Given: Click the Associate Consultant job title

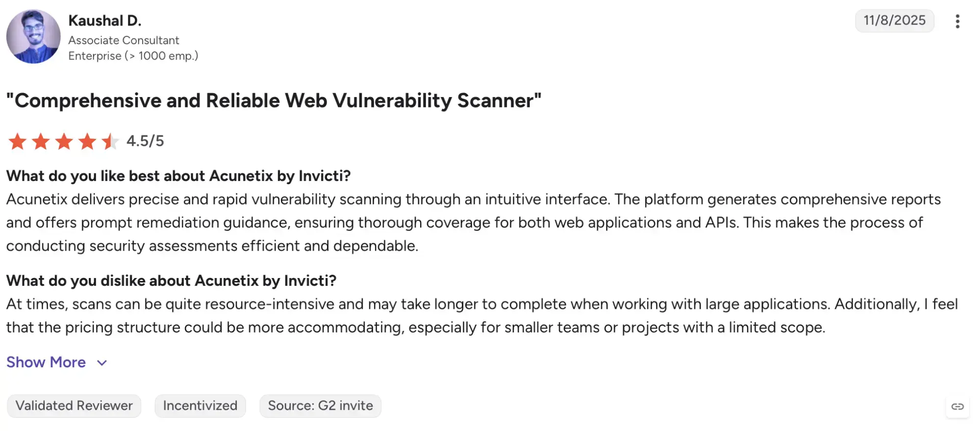Looking at the screenshot, I should click(124, 40).
